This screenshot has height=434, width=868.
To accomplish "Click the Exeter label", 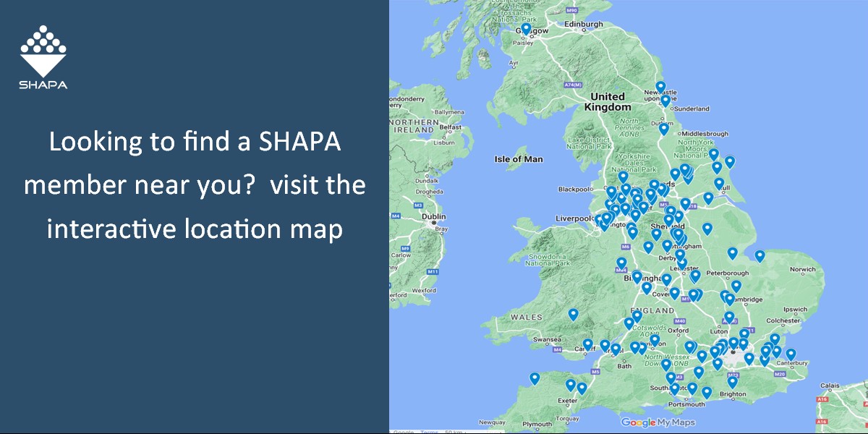I will [568, 399].
